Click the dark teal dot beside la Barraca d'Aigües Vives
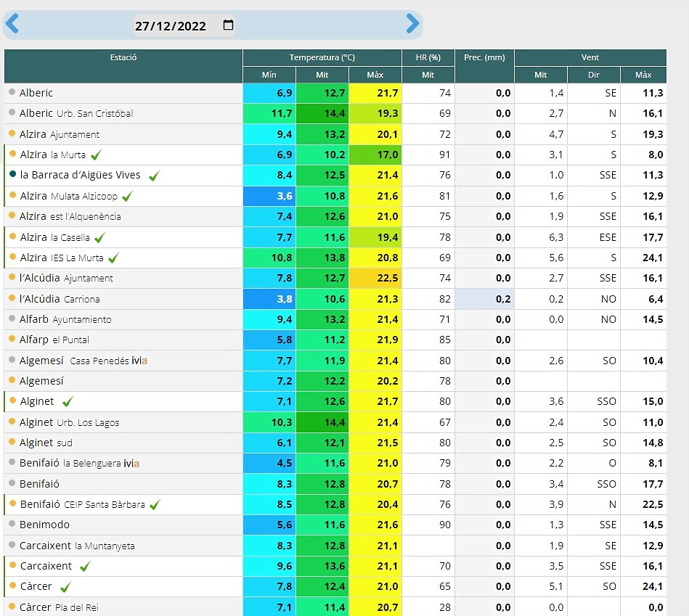The height and width of the screenshot is (616, 689). 13,174
